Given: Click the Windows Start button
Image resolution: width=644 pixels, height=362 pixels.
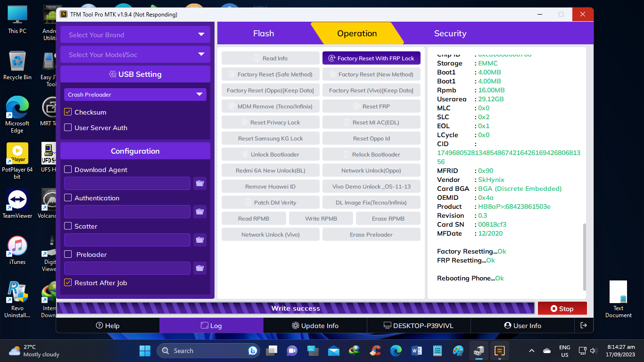Looking at the screenshot, I should tap(145, 351).
